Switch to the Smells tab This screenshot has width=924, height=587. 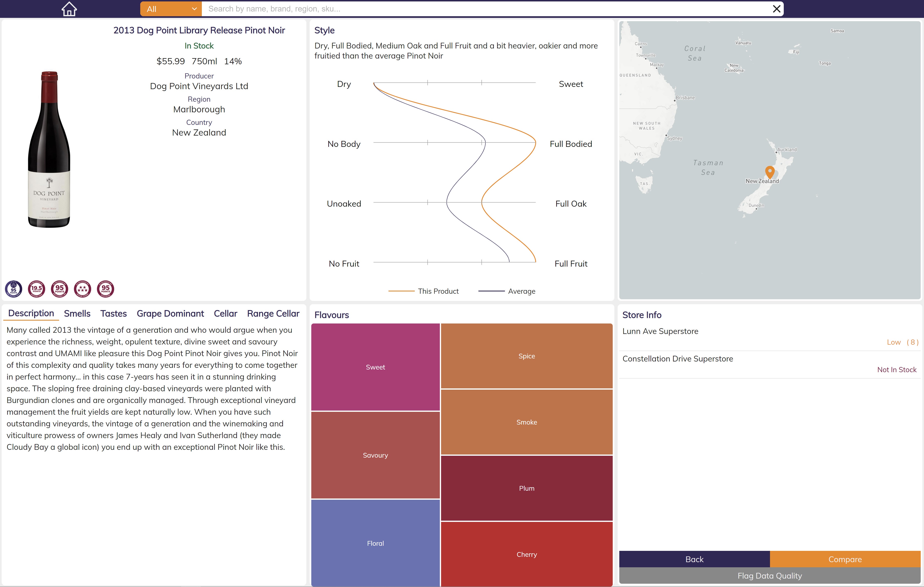[77, 313]
